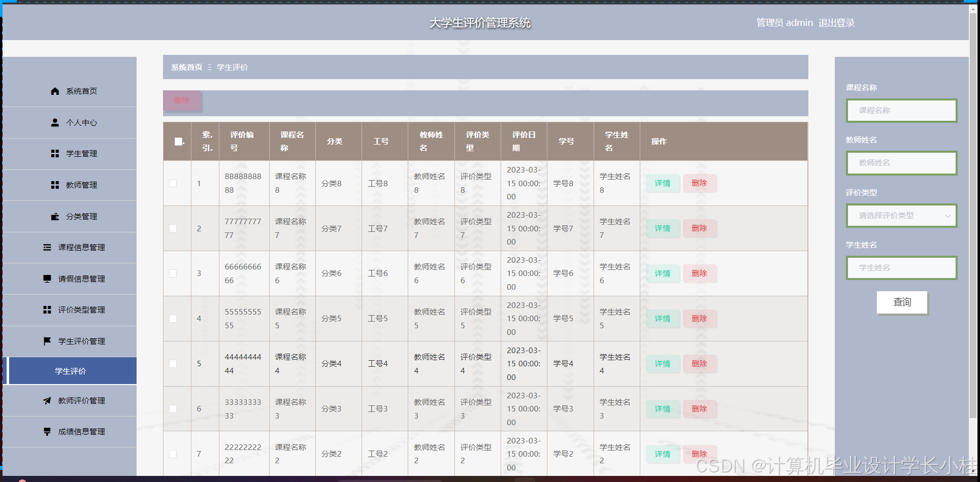Click 退出登录 to log out
980x482 pixels.
[x=836, y=23]
